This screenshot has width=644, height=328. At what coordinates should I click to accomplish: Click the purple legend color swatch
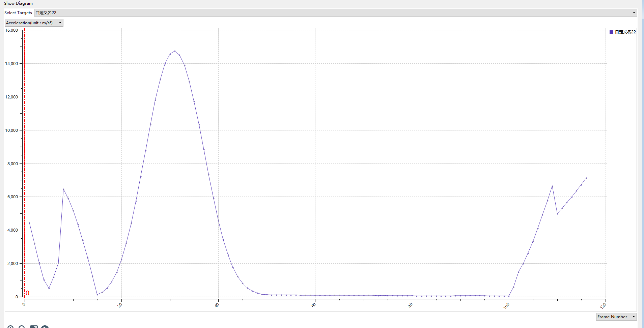[611, 32]
